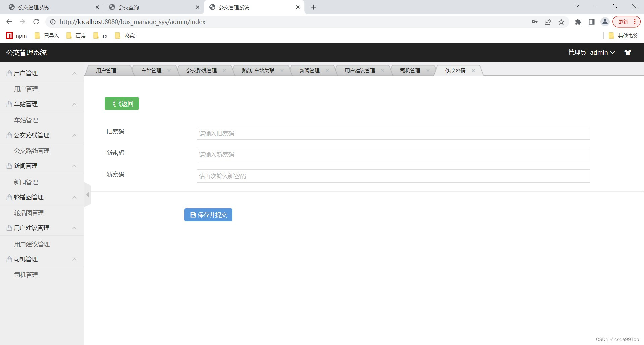
Task: Click the 《《返回 back button
Action: (x=121, y=103)
